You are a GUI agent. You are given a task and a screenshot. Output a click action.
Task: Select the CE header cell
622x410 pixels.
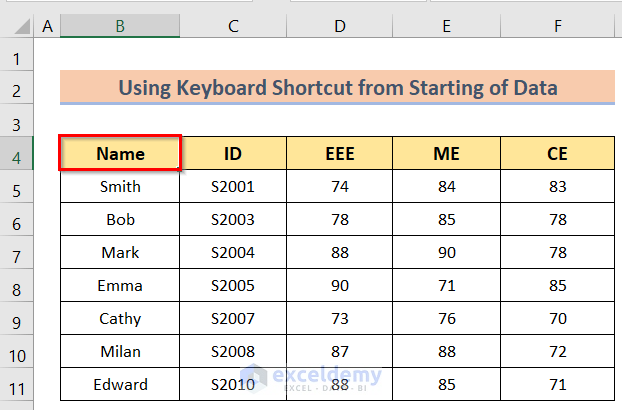coord(556,154)
